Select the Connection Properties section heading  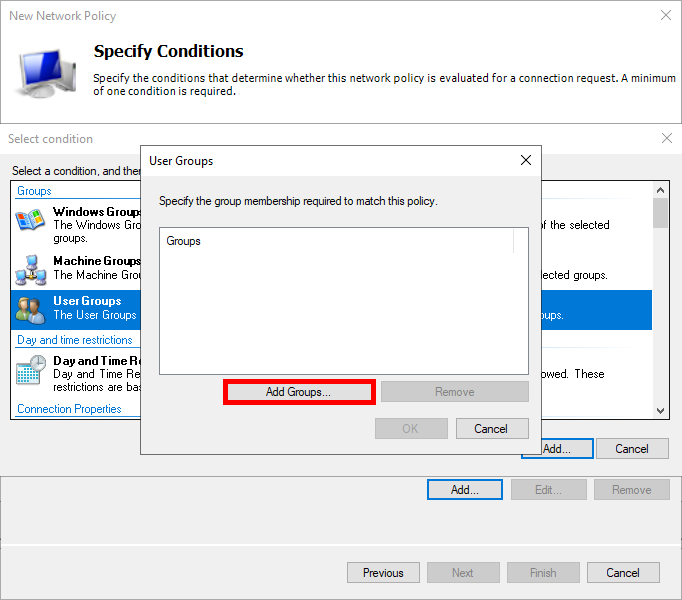click(69, 409)
